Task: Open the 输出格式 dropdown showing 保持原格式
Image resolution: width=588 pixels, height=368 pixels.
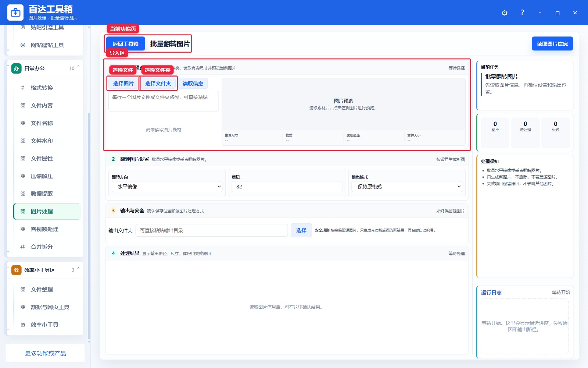Action: click(x=407, y=187)
